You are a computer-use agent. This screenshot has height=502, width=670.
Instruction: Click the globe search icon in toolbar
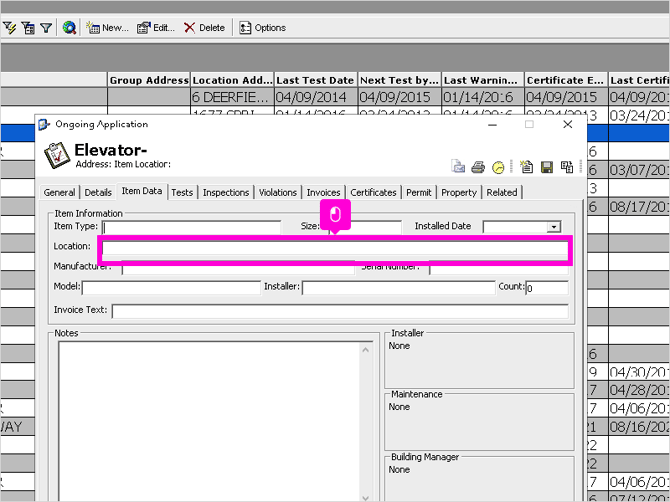pyautogui.click(x=69, y=28)
